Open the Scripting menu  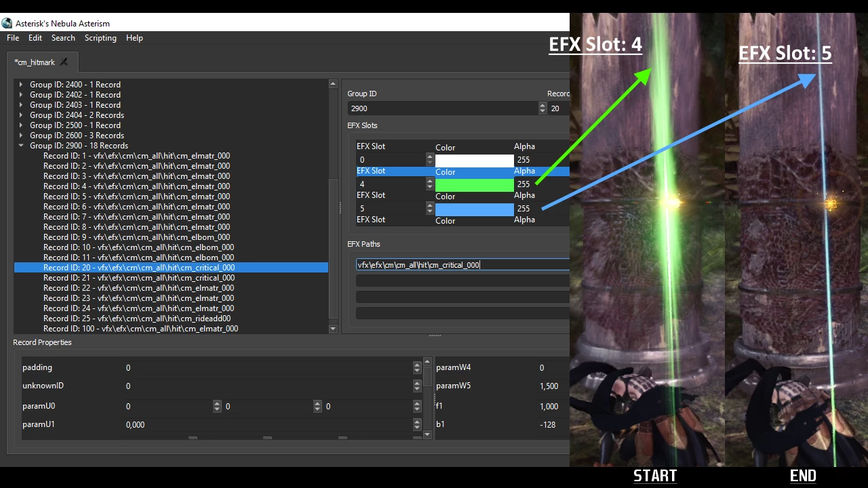click(100, 38)
